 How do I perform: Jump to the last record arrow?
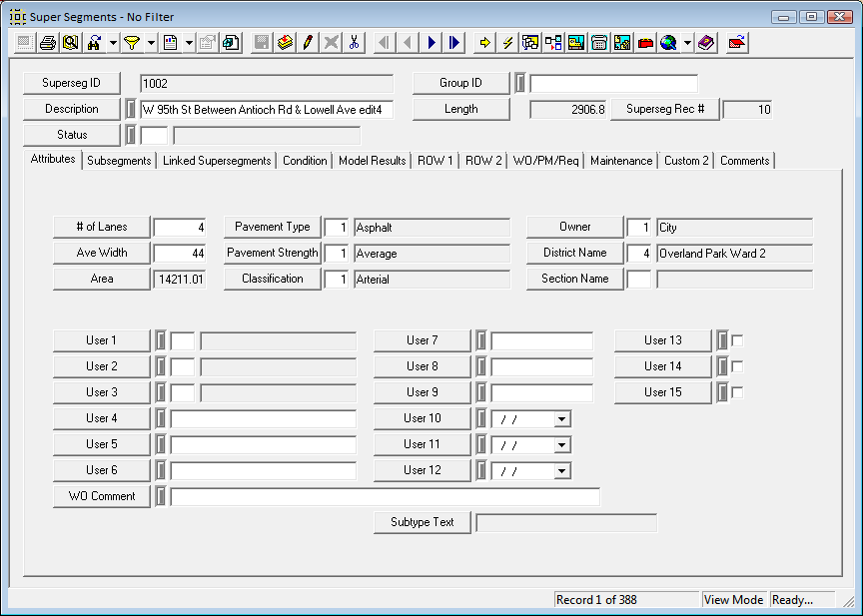click(454, 43)
